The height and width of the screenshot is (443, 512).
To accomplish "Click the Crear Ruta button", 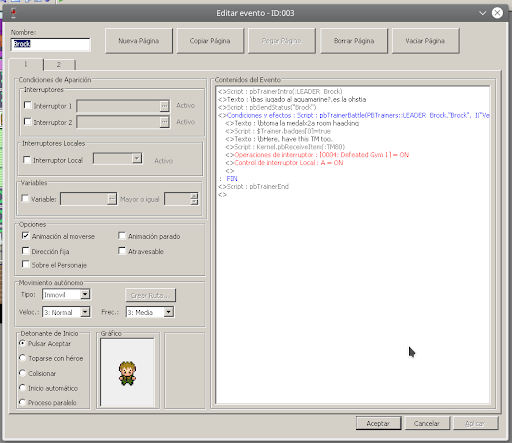I will [x=150, y=295].
